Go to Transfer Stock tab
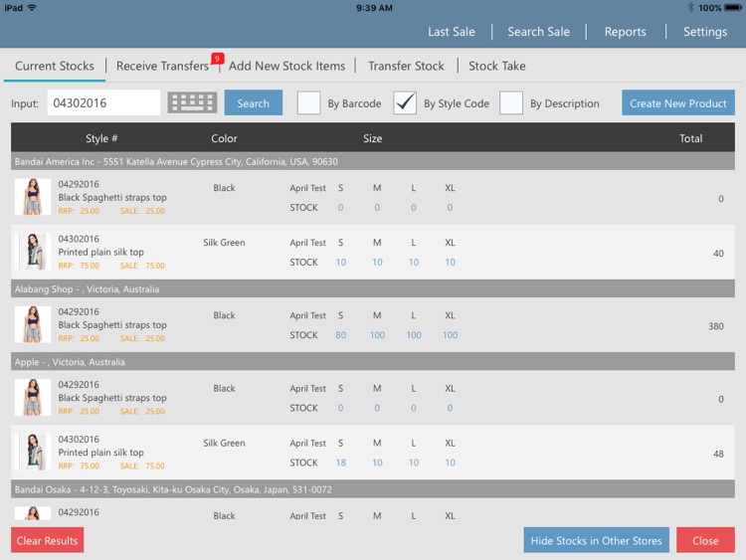The image size is (746, 560). [406, 66]
